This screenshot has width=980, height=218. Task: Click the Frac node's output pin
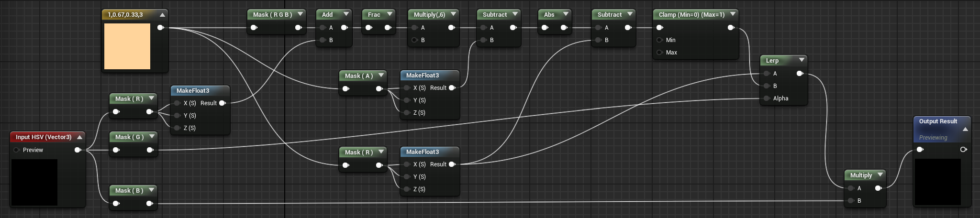click(388, 28)
